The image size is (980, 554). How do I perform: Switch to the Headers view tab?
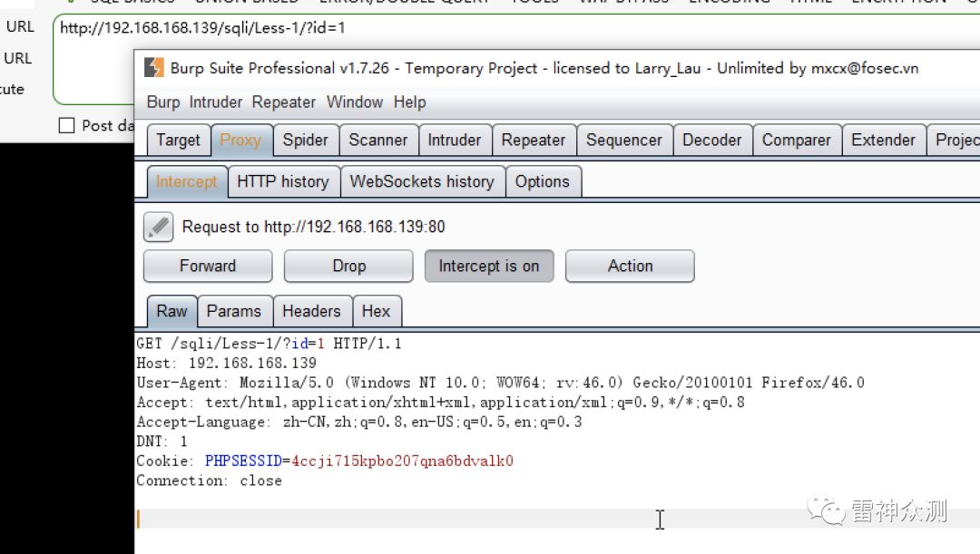click(x=311, y=311)
